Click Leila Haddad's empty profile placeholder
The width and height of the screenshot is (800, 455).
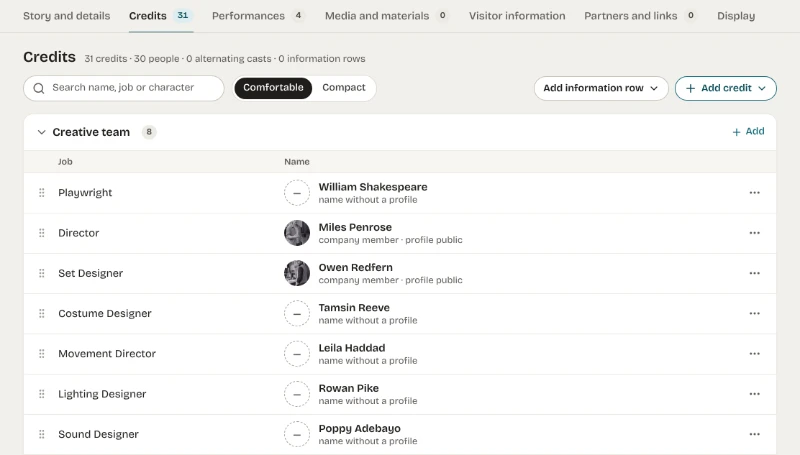pos(297,354)
